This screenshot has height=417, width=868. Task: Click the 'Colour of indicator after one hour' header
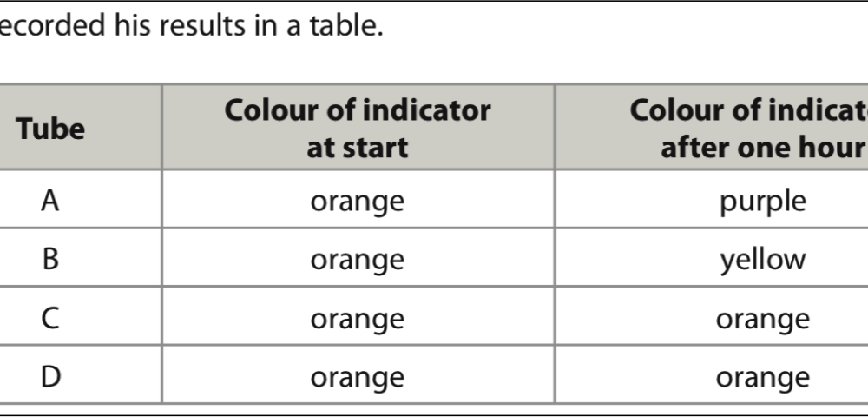pyautogui.click(x=712, y=128)
